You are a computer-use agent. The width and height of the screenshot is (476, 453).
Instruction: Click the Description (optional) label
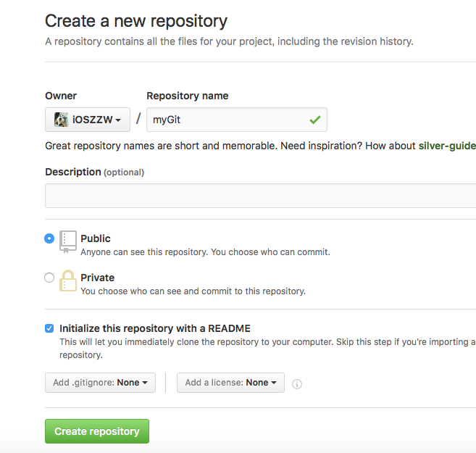pyautogui.click(x=94, y=172)
